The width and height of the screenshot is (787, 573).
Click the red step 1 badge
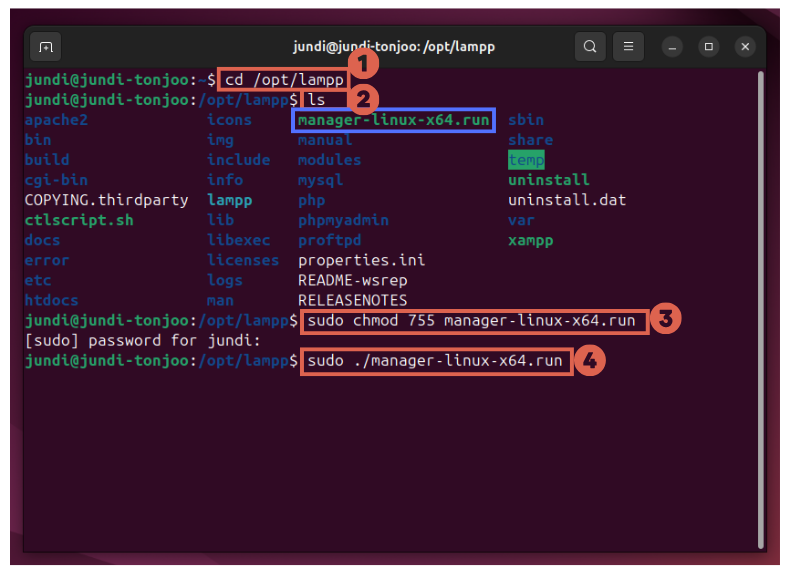pos(365,66)
